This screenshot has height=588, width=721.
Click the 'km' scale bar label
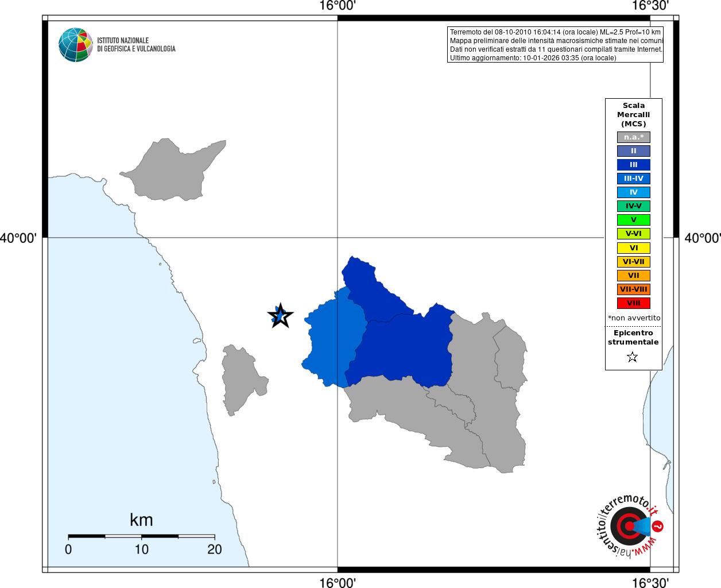(x=141, y=520)
